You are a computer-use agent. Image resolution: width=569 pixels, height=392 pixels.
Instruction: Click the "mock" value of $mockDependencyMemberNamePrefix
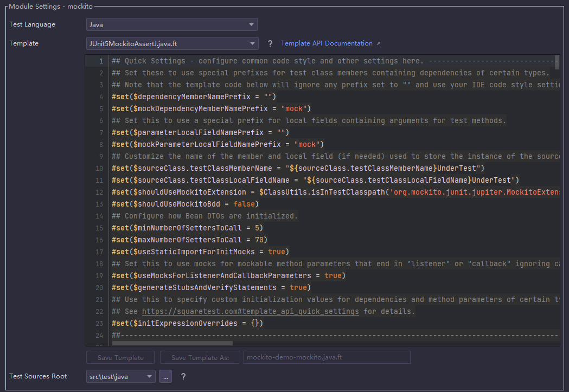[x=294, y=109]
